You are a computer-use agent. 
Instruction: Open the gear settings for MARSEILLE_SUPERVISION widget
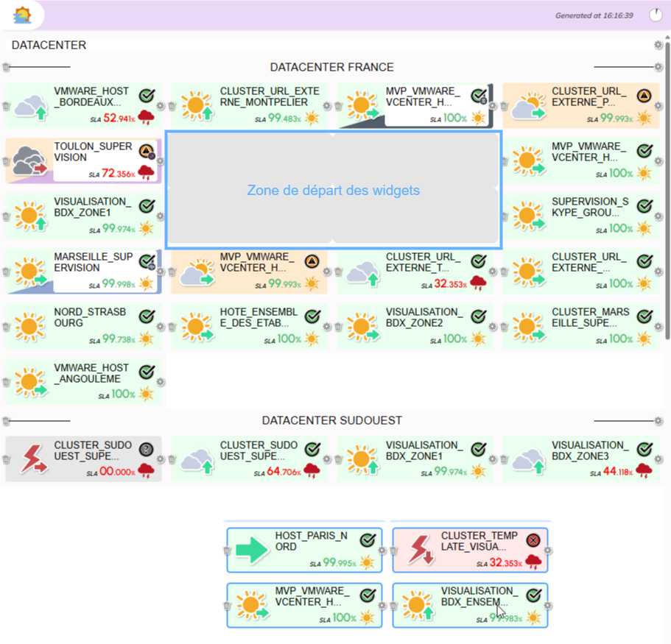(x=161, y=272)
